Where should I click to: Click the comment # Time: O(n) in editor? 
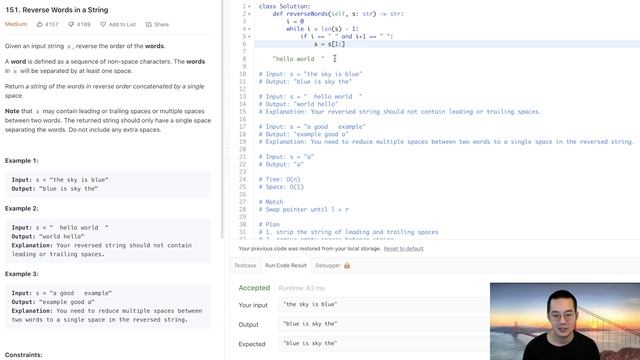pos(280,180)
